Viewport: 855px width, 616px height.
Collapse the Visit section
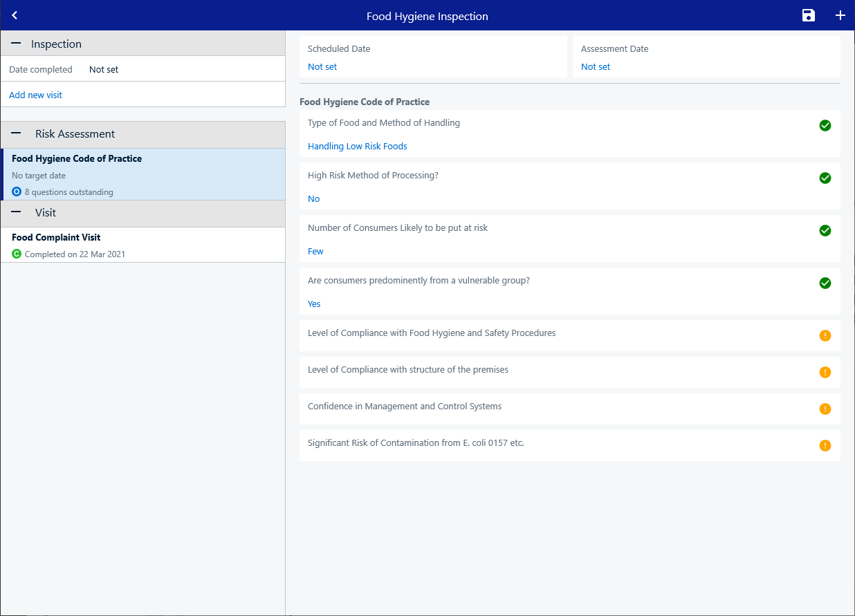pyautogui.click(x=16, y=212)
